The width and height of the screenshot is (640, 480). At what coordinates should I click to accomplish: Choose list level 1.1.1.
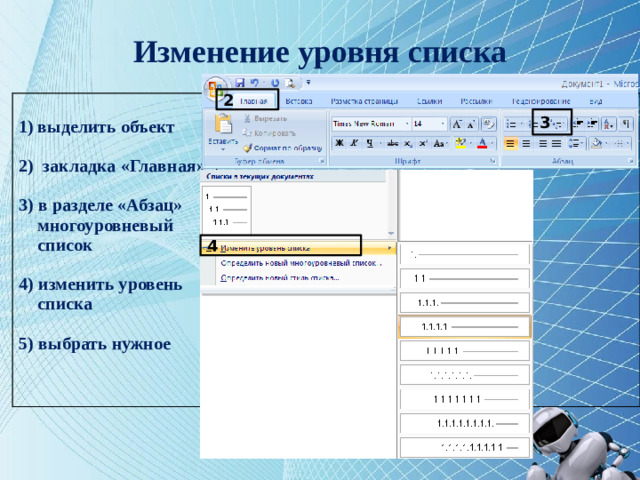pyautogui.click(x=465, y=303)
